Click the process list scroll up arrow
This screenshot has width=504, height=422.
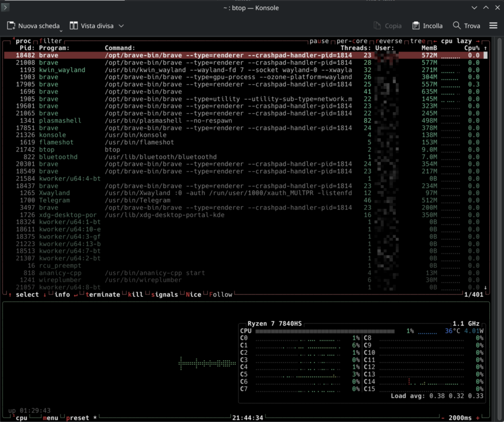(x=485, y=48)
